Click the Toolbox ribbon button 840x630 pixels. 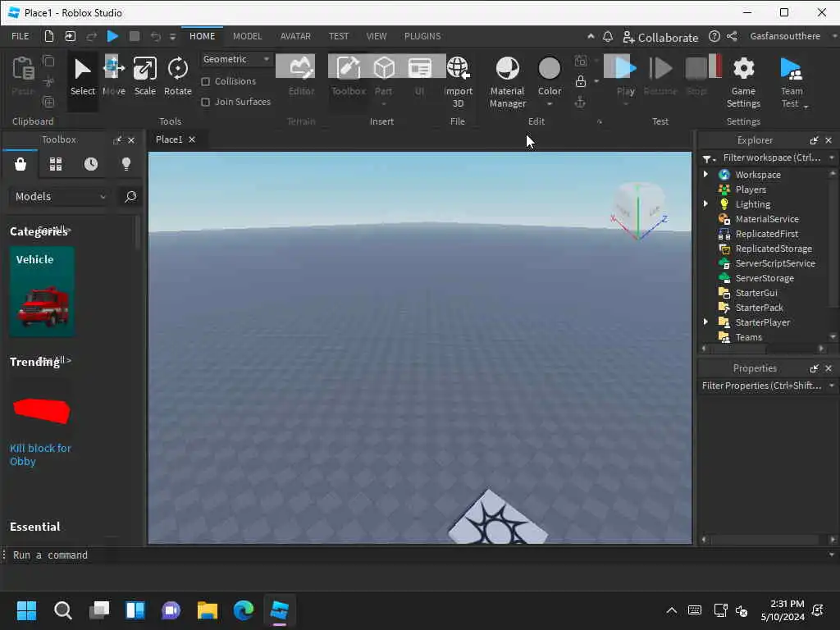pyautogui.click(x=348, y=76)
